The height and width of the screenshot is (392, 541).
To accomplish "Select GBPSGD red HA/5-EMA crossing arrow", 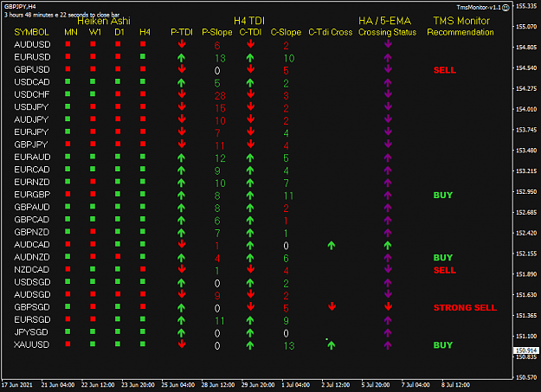I will pyautogui.click(x=388, y=306).
